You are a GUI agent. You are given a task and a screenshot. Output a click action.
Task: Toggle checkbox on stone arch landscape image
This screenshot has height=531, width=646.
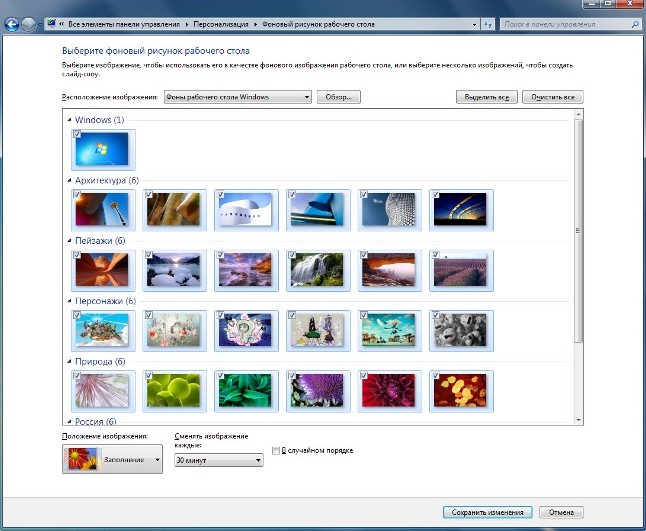(364, 255)
